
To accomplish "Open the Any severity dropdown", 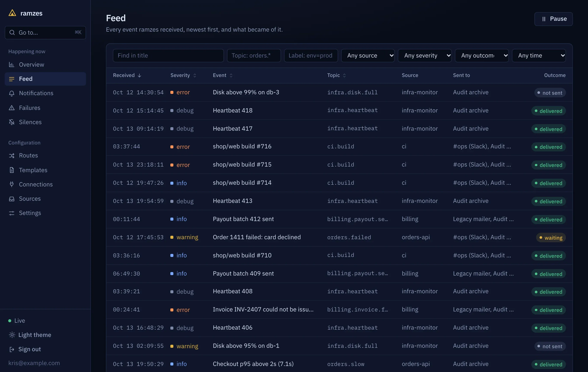I will pos(425,56).
